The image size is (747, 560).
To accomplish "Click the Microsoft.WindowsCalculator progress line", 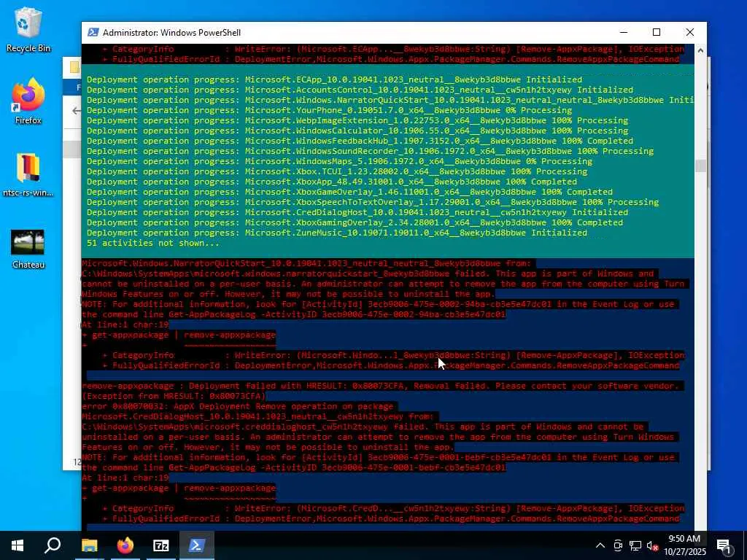I will tap(357, 131).
